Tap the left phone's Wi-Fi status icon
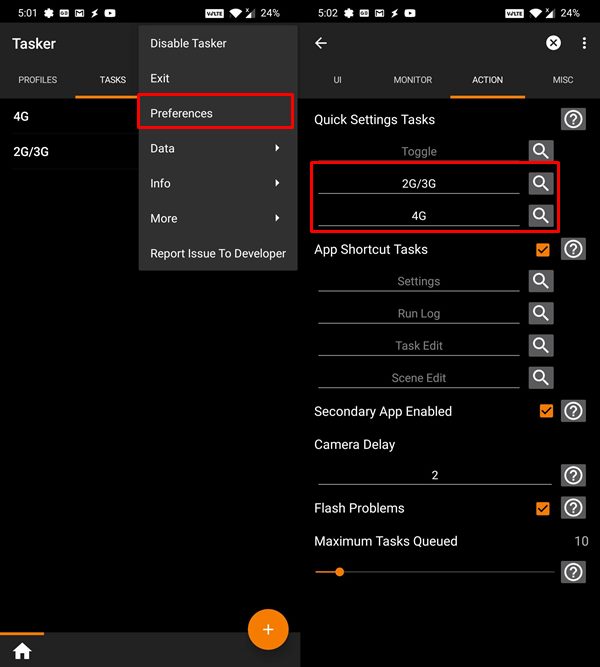600x667 pixels. (235, 13)
